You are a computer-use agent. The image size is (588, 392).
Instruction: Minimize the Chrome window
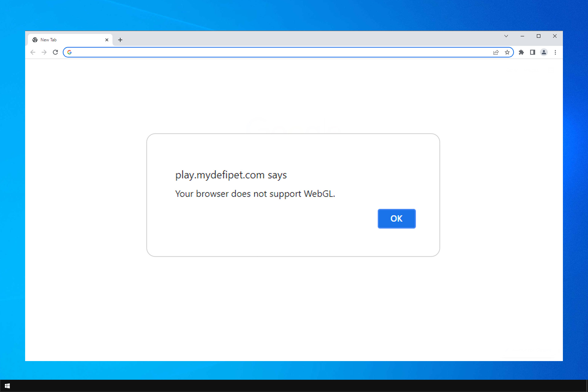tap(522, 36)
